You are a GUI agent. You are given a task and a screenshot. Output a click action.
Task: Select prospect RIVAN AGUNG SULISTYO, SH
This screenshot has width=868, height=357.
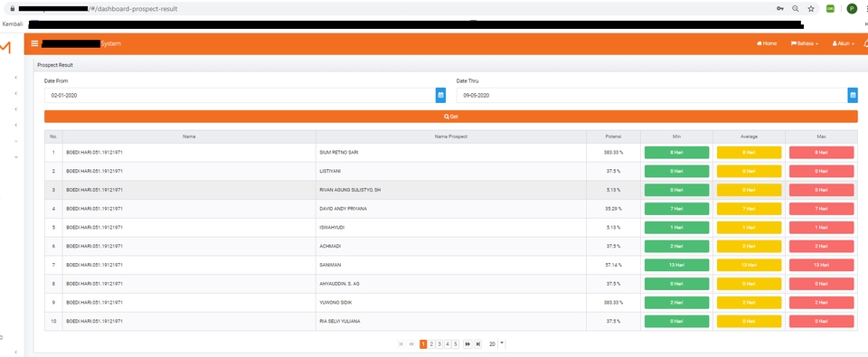351,190
